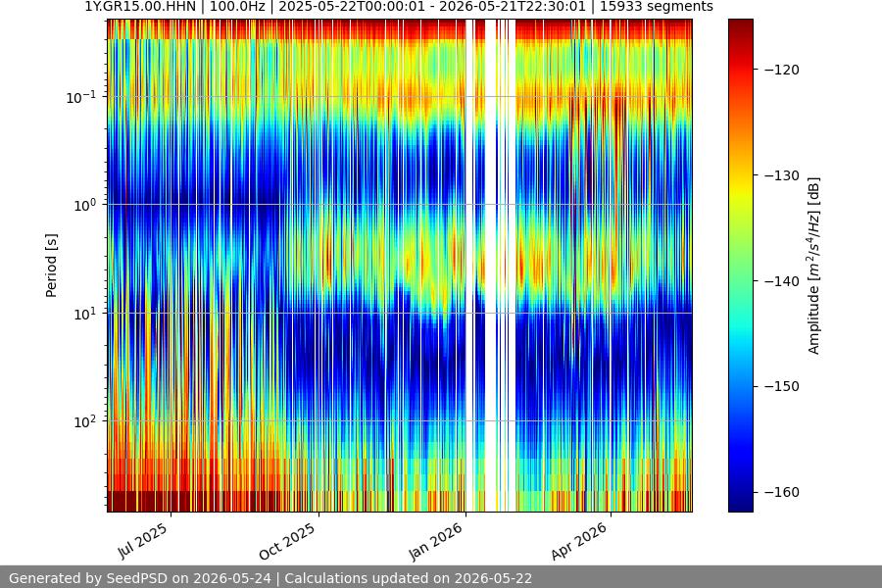Click the 'Period [s]' y-axis label
Image resolution: width=882 pixels, height=588 pixels.
pyautogui.click(x=51, y=266)
